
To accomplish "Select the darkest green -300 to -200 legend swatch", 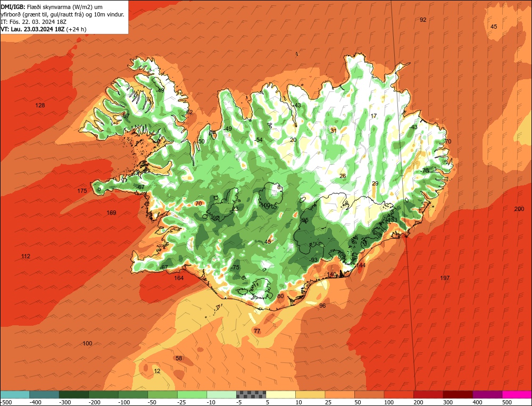I will pyautogui.click(x=74, y=394).
